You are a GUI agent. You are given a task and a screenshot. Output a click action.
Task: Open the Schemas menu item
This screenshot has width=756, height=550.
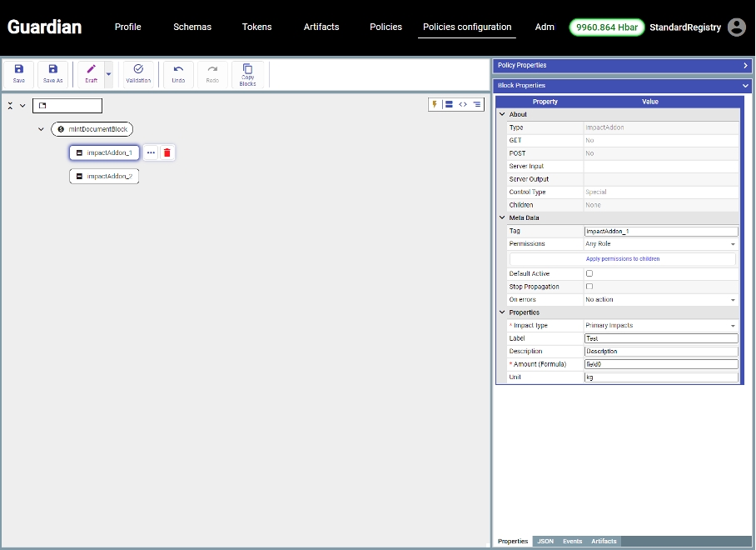click(x=192, y=27)
